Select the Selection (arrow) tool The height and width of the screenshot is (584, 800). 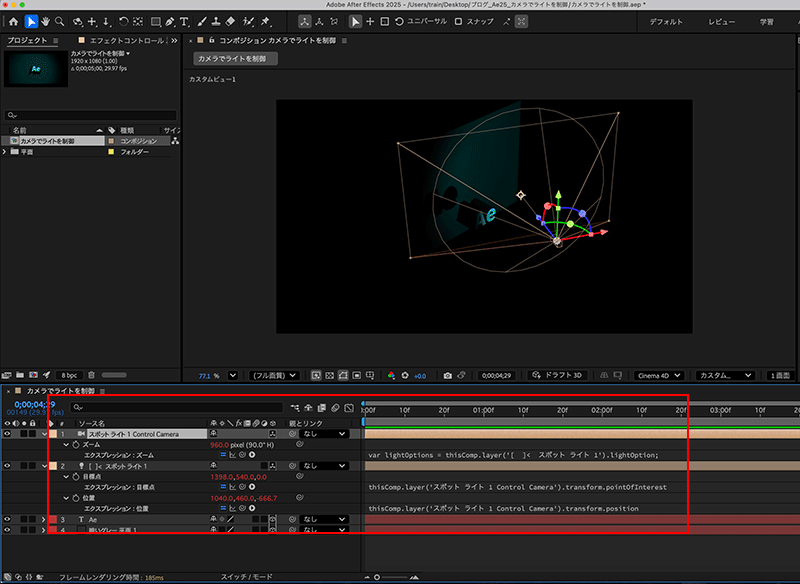31,21
